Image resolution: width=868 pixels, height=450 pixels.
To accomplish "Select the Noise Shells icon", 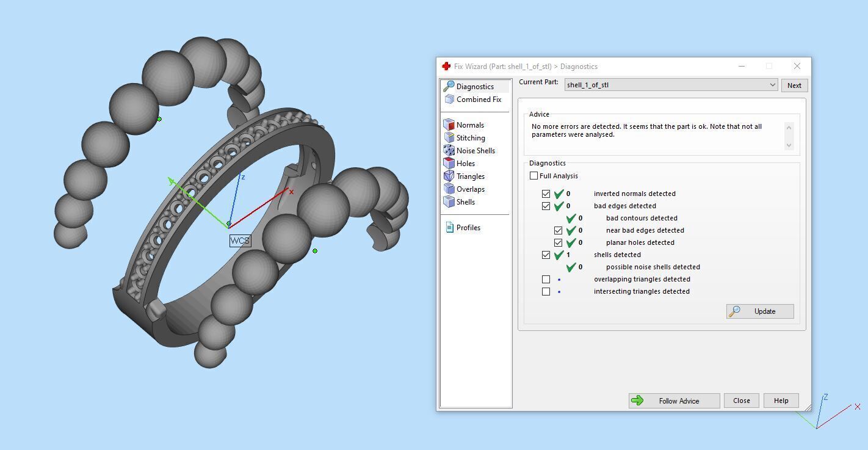I will (449, 150).
